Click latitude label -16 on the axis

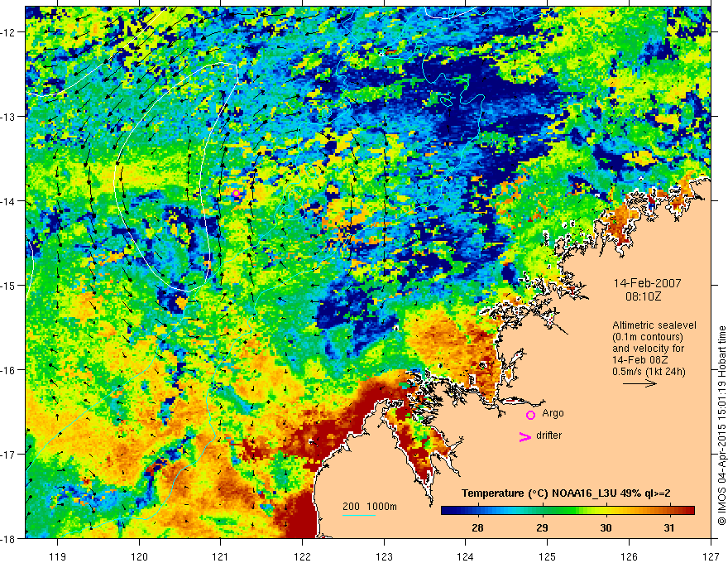click(9, 370)
